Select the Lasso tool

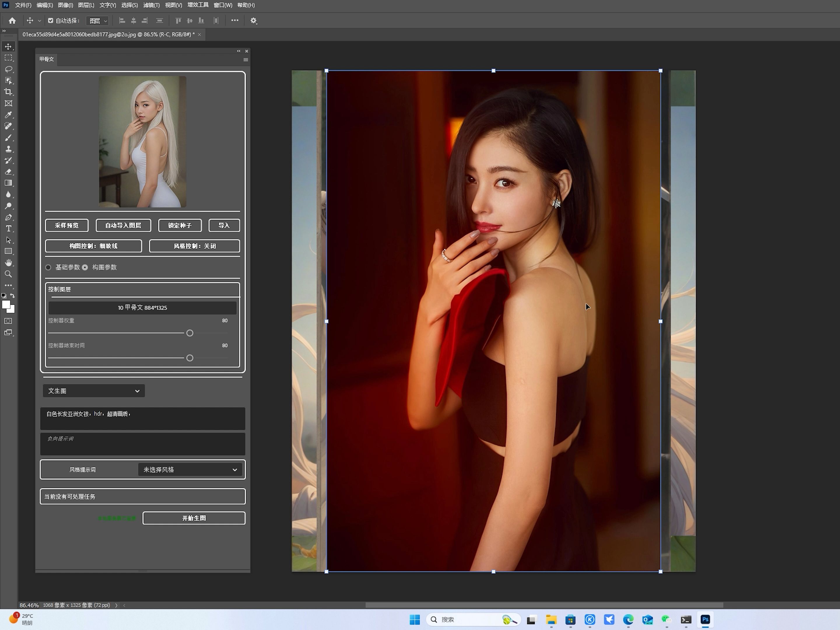[8, 69]
